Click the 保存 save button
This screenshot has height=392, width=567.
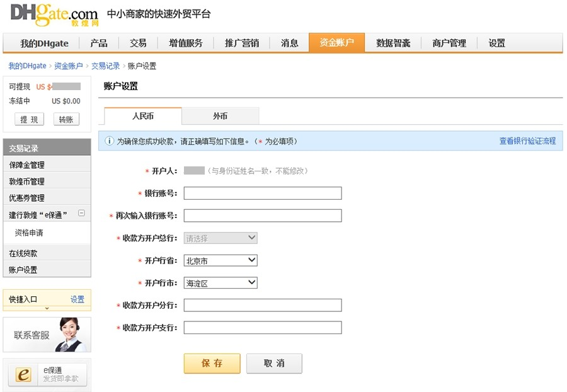[x=212, y=363]
